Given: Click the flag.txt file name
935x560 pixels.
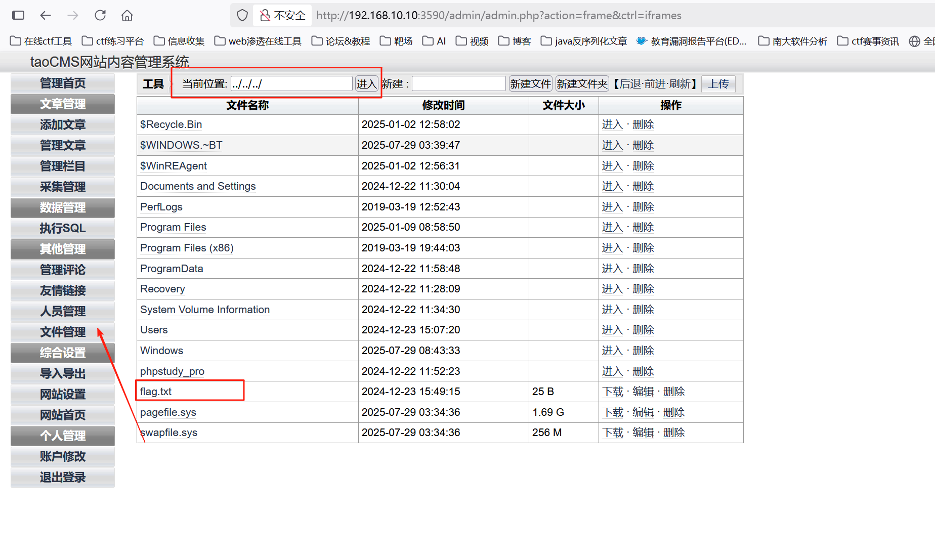Looking at the screenshot, I should (x=156, y=392).
